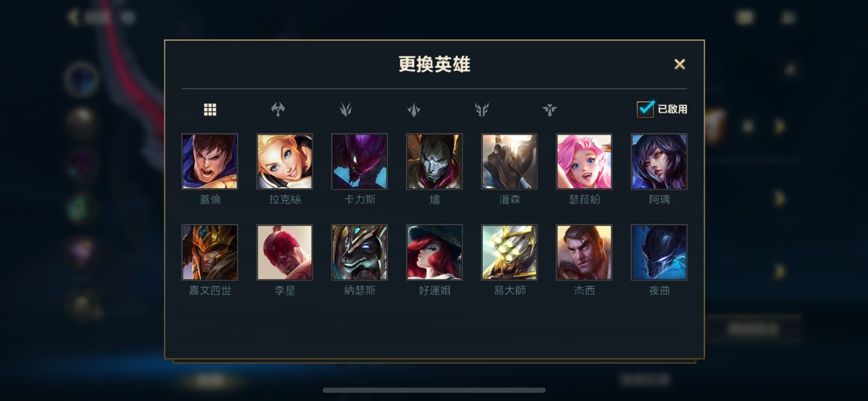Screen dimensions: 868x401
Task: Choose champion 阿璃
Action: click(x=659, y=161)
